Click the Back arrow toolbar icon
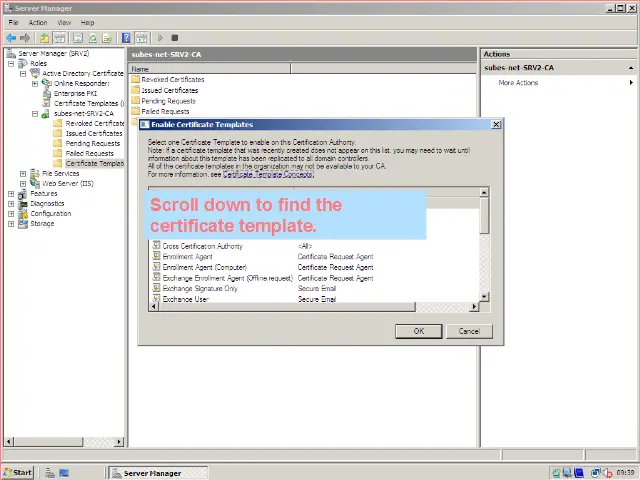The width and height of the screenshot is (640, 480). tap(11, 38)
